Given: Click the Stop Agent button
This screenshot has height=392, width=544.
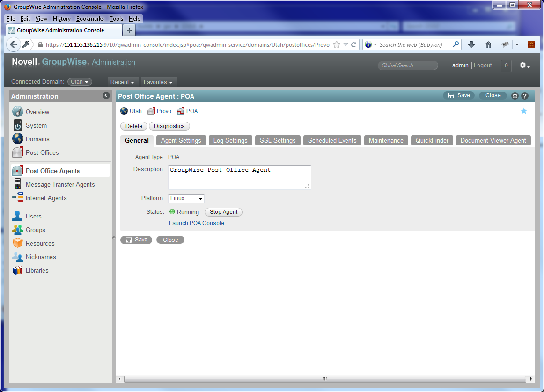Looking at the screenshot, I should [223, 212].
